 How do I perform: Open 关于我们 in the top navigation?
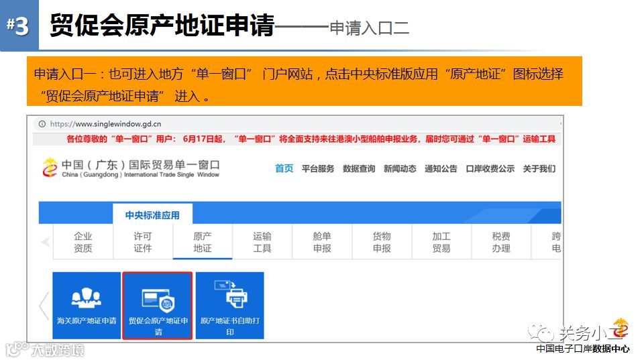tap(539, 169)
